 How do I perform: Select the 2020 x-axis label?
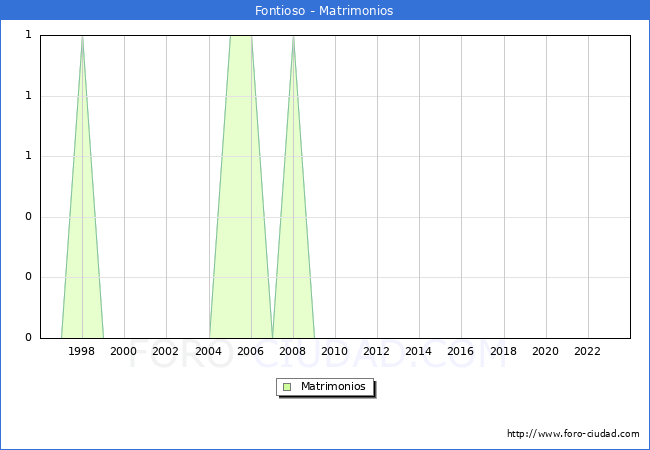(x=546, y=351)
